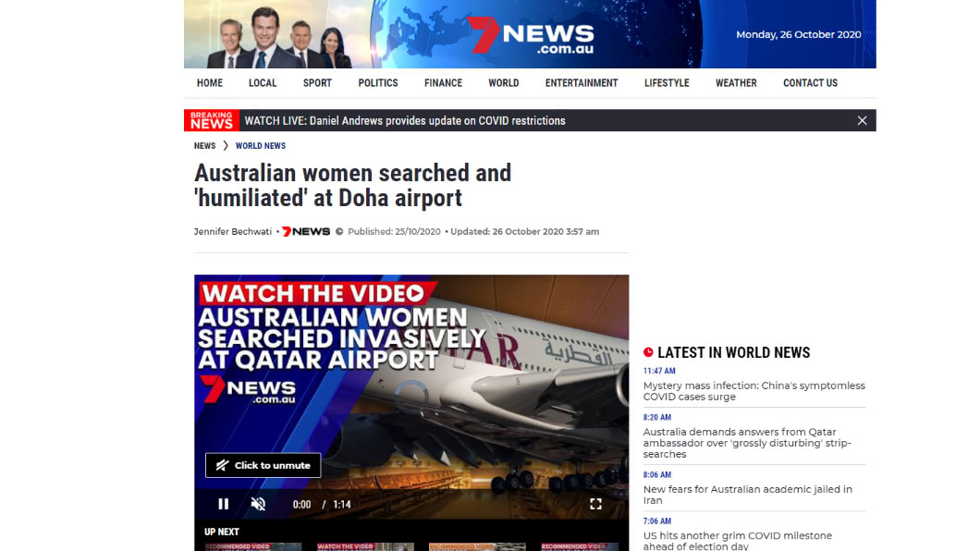
Task: Click the 8:06 AM timestamp
Action: [656, 475]
